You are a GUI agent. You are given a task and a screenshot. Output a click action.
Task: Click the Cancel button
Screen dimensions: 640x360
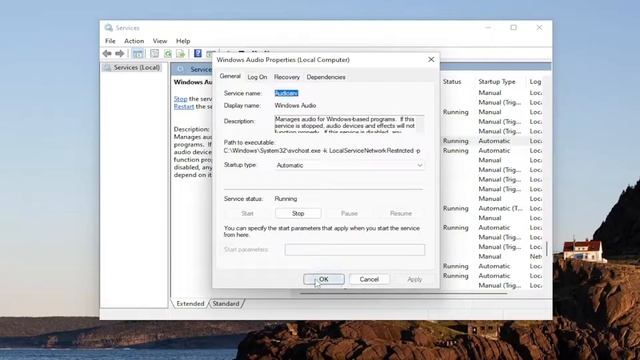coord(369,279)
